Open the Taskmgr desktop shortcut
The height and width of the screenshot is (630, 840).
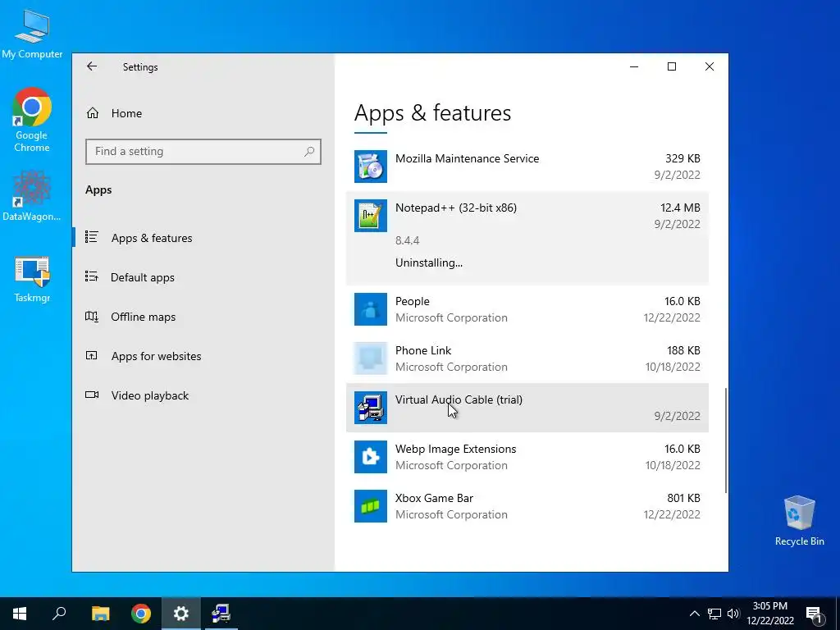(x=32, y=279)
